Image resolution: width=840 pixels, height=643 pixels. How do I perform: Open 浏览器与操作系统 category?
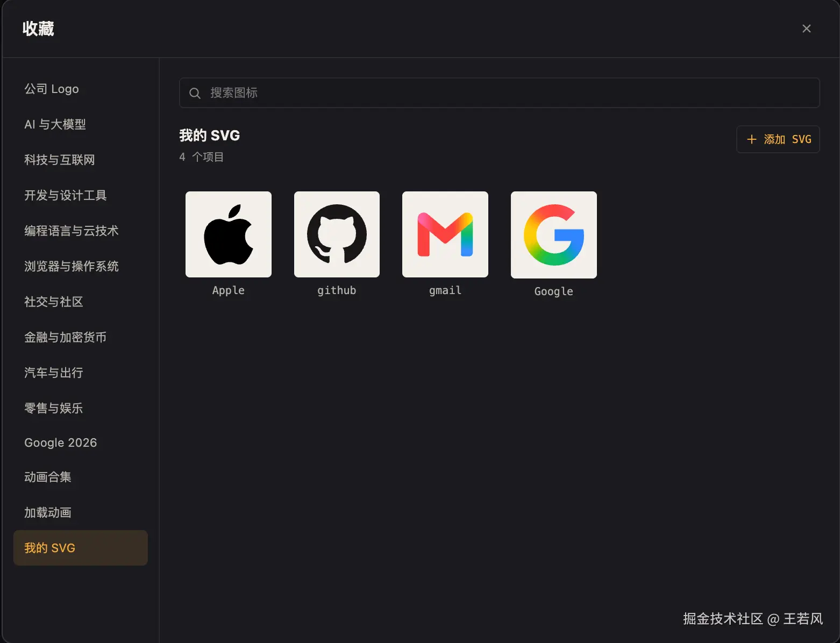point(81,266)
